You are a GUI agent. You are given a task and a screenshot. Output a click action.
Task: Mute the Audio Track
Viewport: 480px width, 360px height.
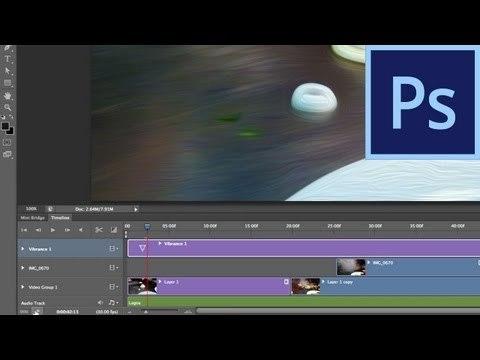(100, 303)
